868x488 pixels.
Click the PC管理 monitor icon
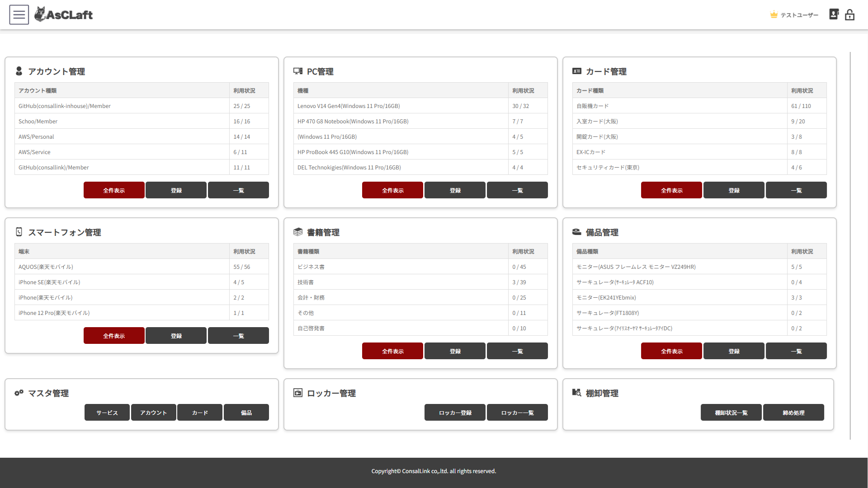(x=298, y=71)
